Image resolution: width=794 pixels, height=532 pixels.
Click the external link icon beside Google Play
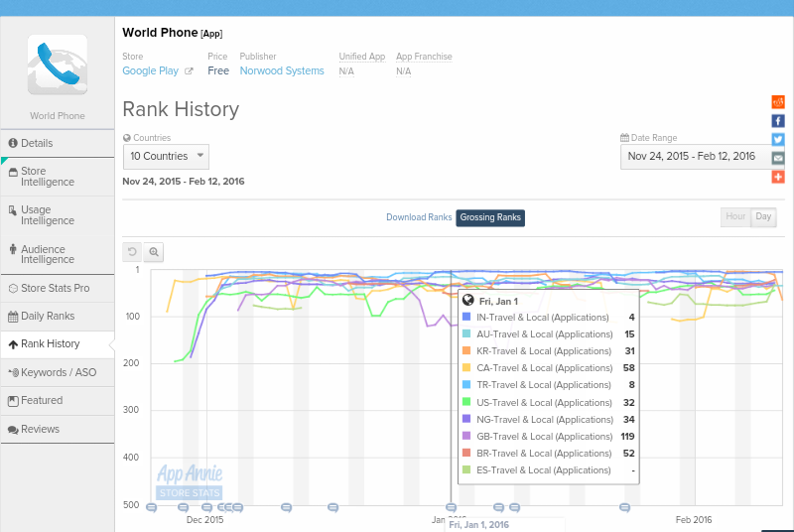[189, 71]
